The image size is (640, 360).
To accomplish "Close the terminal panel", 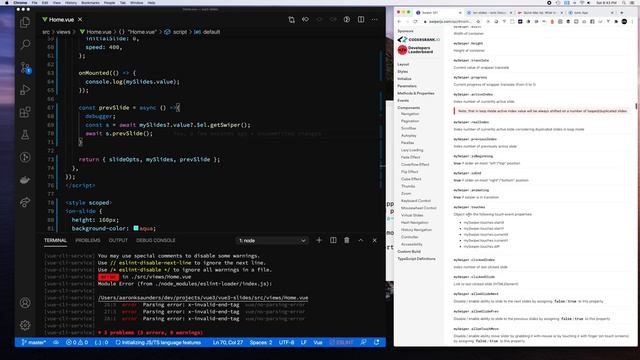I will [374, 240].
